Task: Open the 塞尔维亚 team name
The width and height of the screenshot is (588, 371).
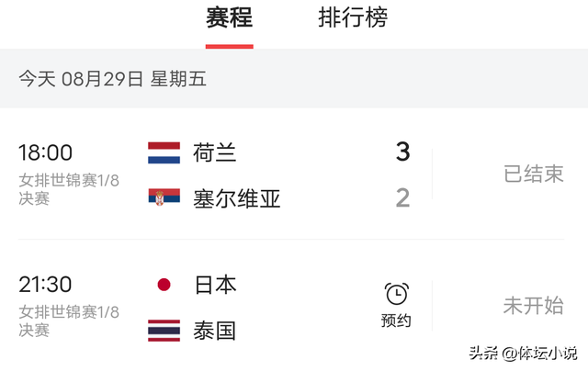Action: (237, 198)
